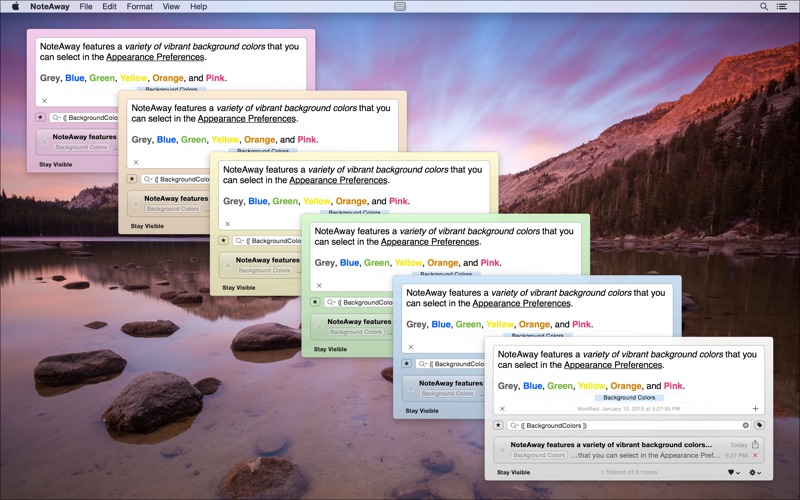
Task: Click the tag icon next to the search field
Action: (x=759, y=425)
